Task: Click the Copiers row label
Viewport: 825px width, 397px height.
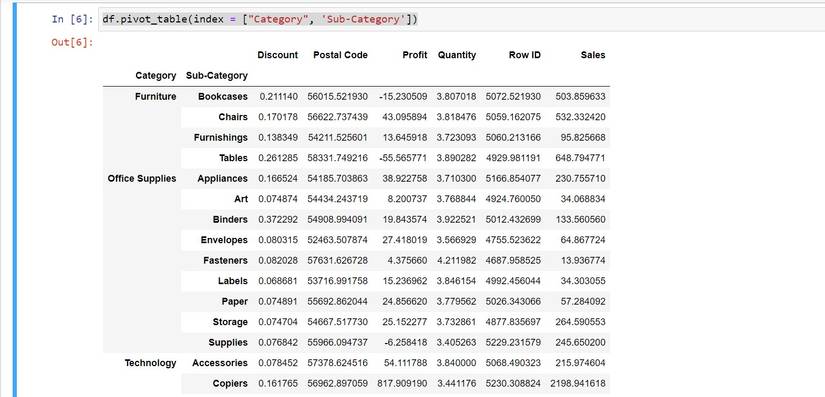Action: coord(230,384)
